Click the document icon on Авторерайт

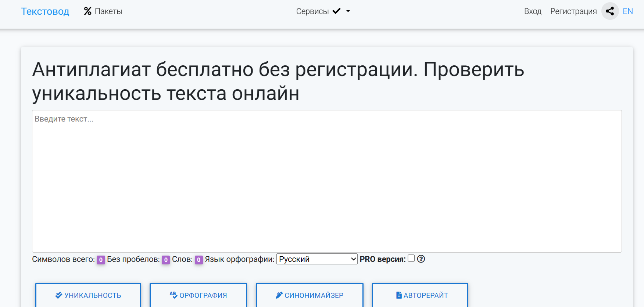pos(399,295)
